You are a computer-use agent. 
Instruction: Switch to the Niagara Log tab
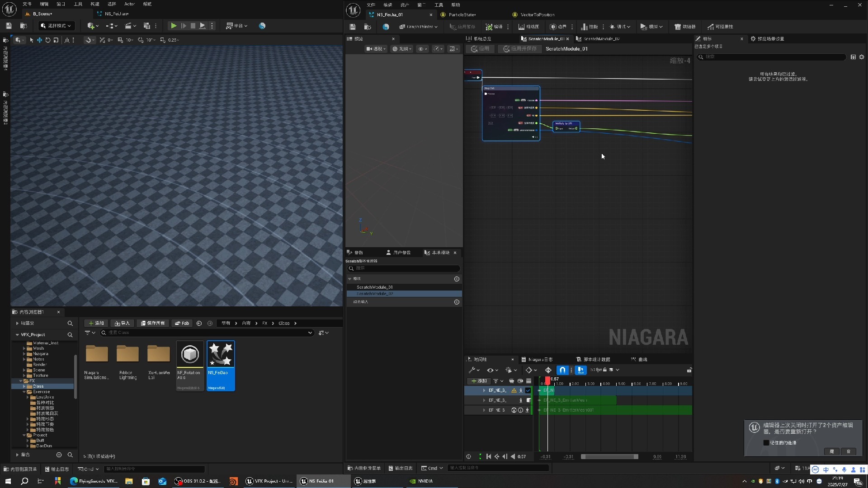click(540, 360)
